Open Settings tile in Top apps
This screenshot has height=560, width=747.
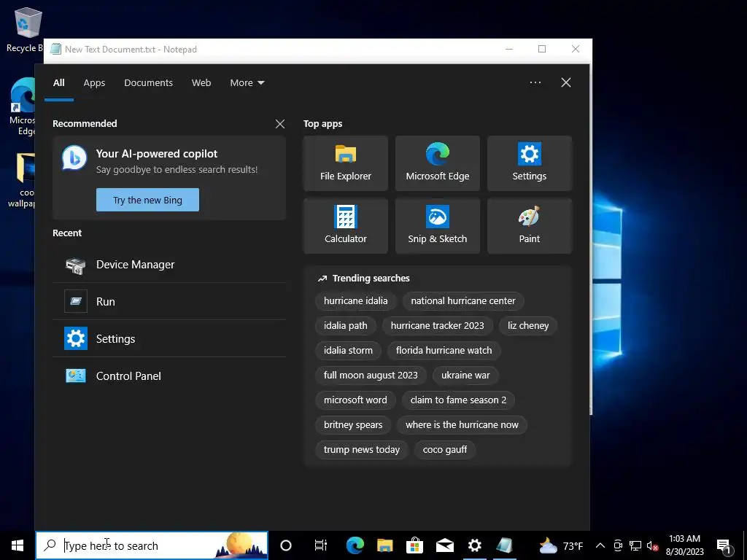[530, 163]
